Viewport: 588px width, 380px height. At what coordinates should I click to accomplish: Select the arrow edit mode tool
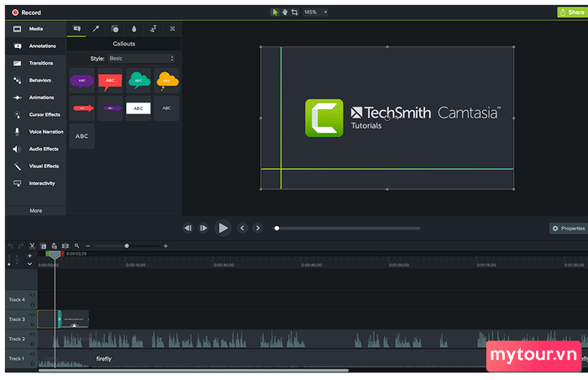[275, 13]
